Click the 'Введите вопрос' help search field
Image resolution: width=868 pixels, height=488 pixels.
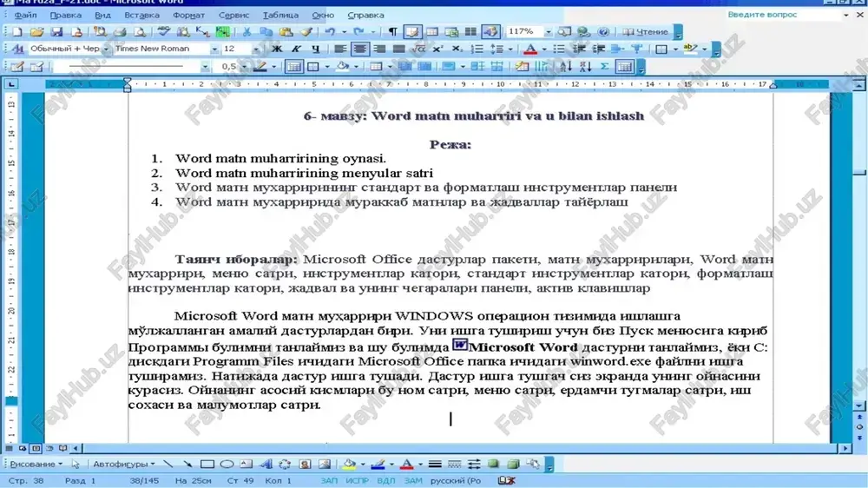[783, 15]
